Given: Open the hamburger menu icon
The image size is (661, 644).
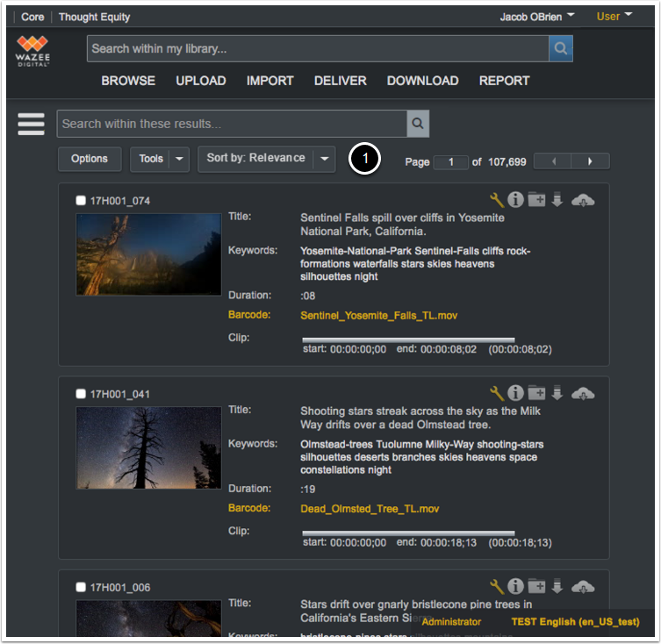Looking at the screenshot, I should [32, 124].
